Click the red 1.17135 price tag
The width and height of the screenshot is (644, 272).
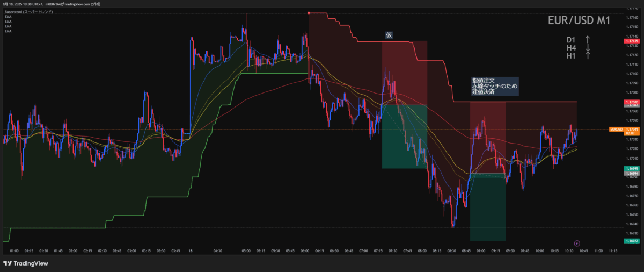631,41
